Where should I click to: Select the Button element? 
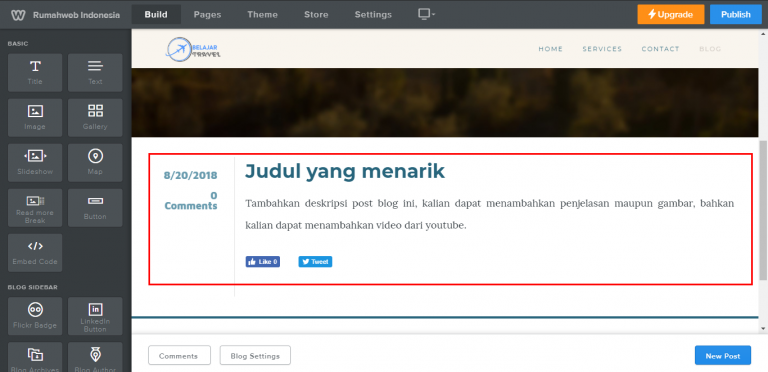click(x=95, y=208)
